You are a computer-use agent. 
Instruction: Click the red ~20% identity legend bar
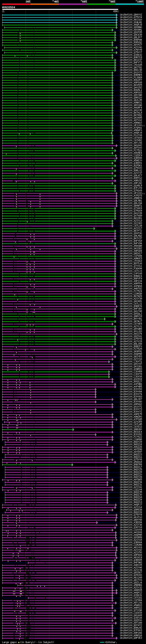click(x=16, y=4)
